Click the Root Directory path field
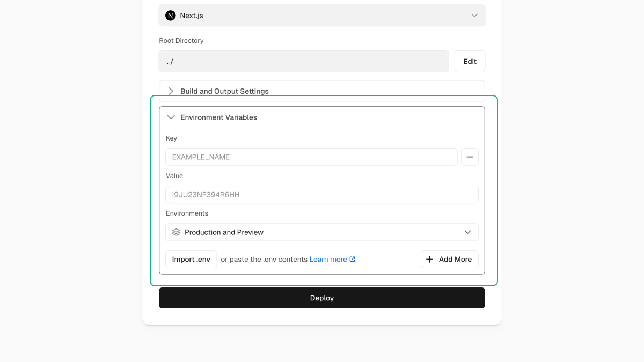644x362 pixels. tap(303, 62)
